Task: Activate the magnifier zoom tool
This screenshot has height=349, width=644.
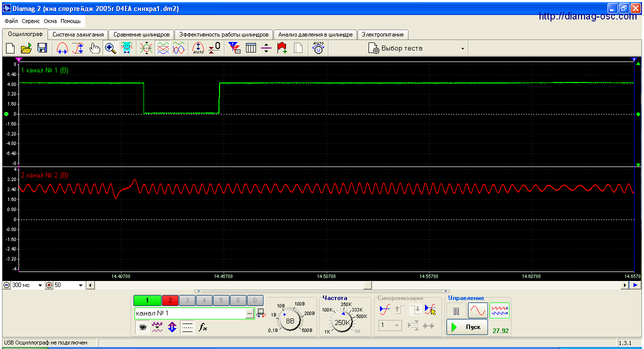Action: pos(110,48)
